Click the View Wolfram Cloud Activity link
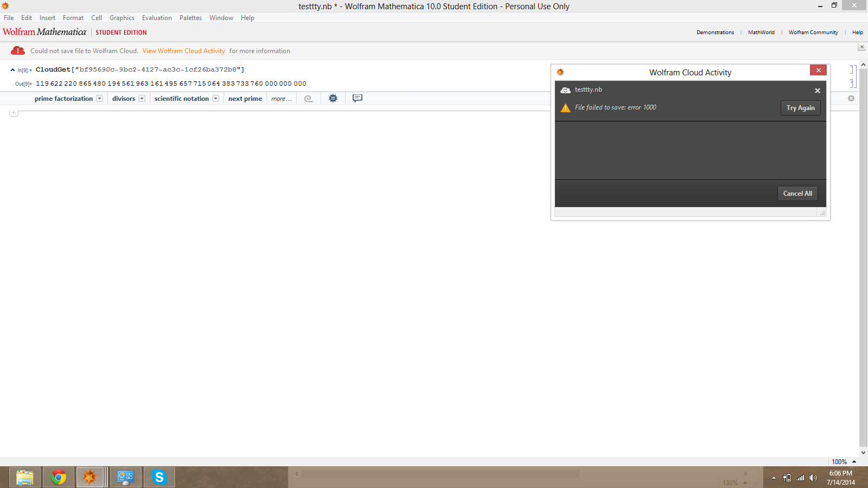The width and height of the screenshot is (868, 488). 183,51
